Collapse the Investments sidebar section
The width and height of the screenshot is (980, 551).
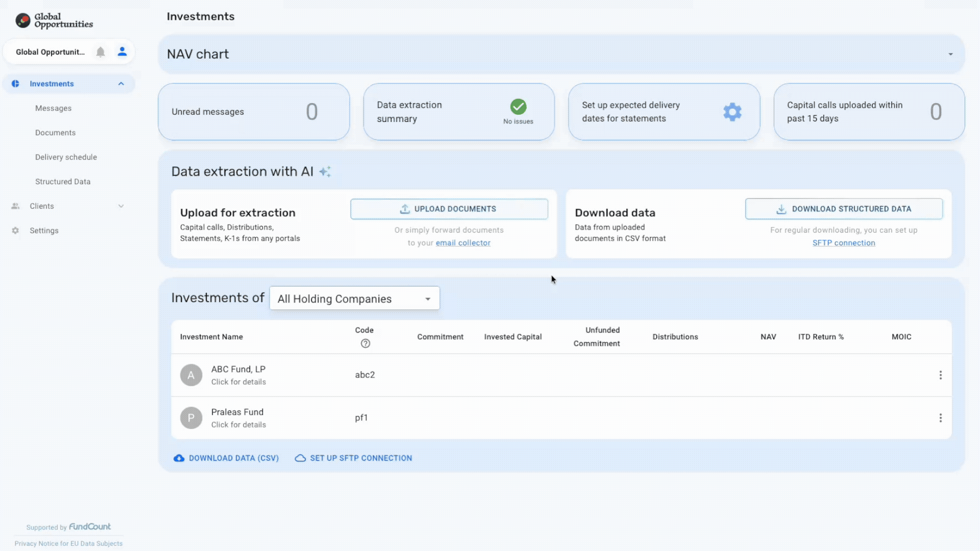pos(121,84)
